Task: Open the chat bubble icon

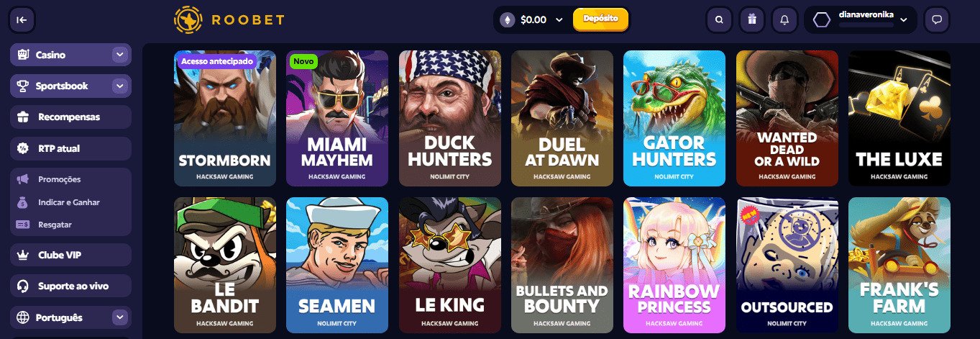Action: coord(937,19)
